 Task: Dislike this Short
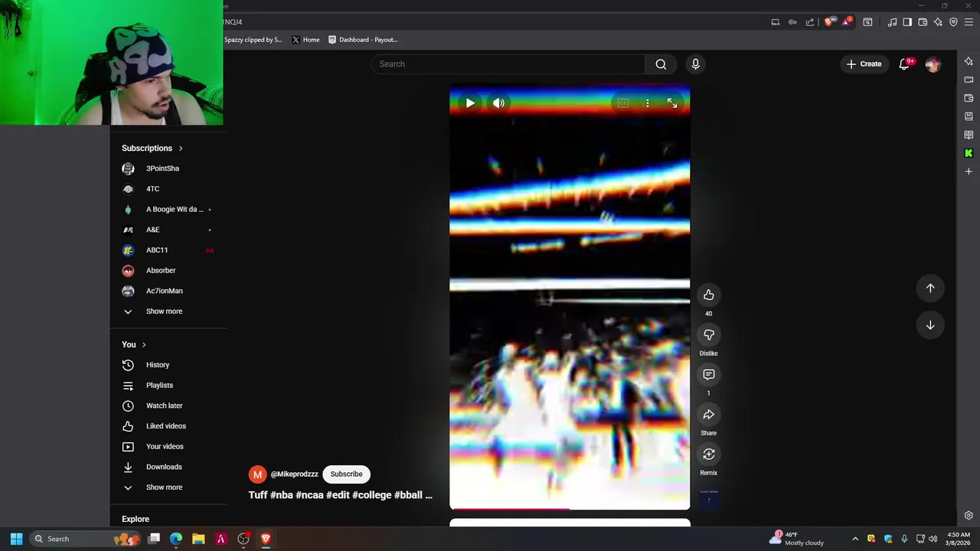tap(709, 334)
